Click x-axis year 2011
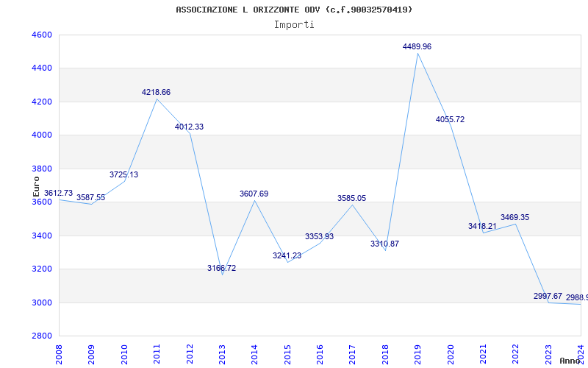This screenshot has width=588, height=368. [x=157, y=355]
